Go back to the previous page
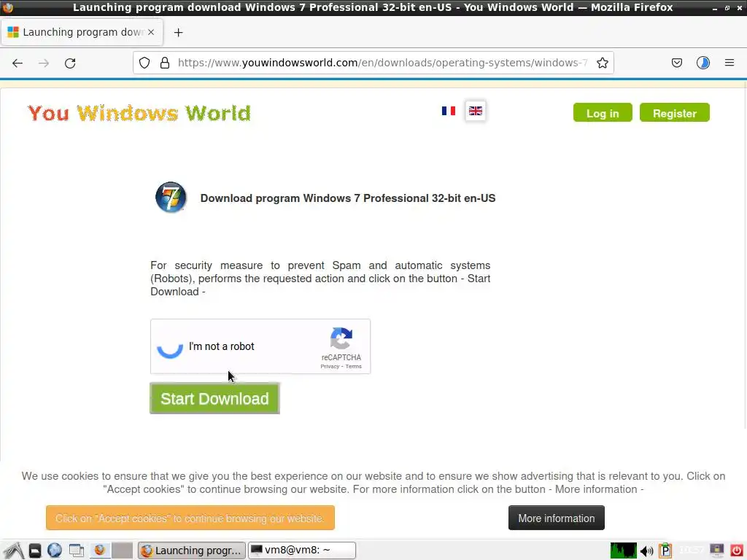The width and height of the screenshot is (747, 560). 18,63
